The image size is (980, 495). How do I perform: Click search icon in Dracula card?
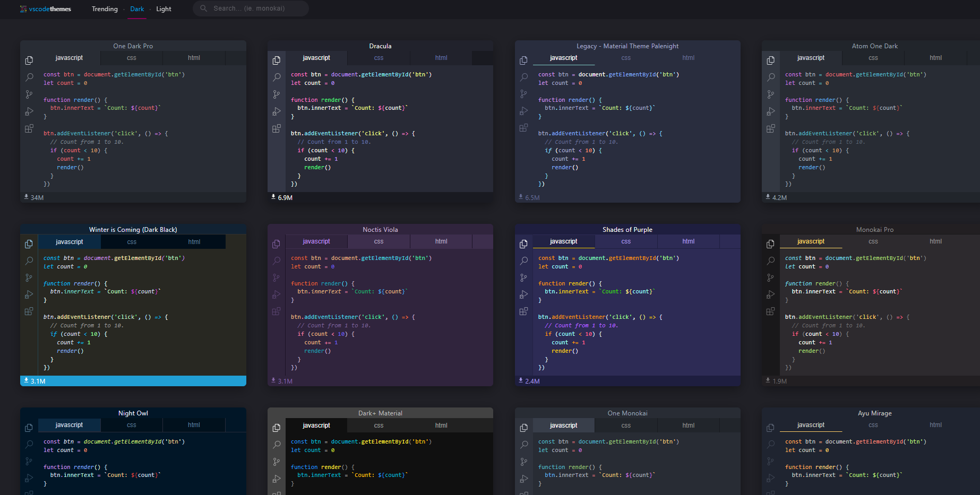(277, 77)
